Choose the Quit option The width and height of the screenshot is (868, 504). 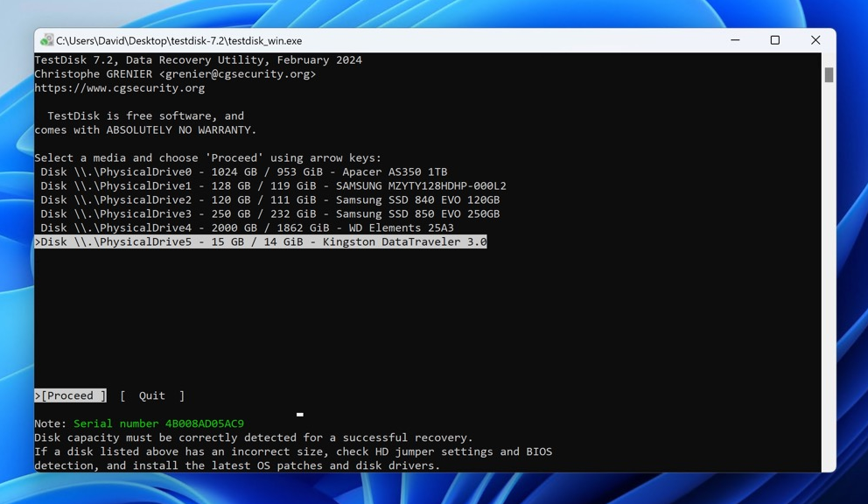[x=151, y=396]
